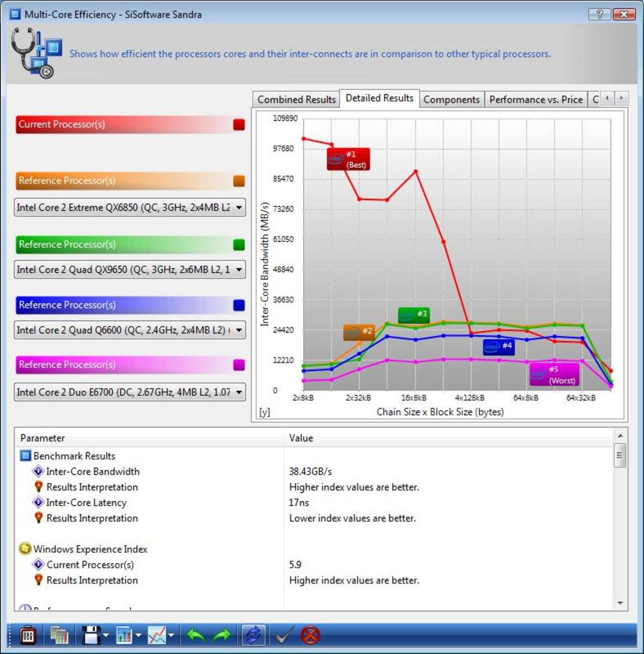644x654 pixels.
Task: Toggle the magenta Reference Processor swatch
Action: pyautogui.click(x=239, y=365)
